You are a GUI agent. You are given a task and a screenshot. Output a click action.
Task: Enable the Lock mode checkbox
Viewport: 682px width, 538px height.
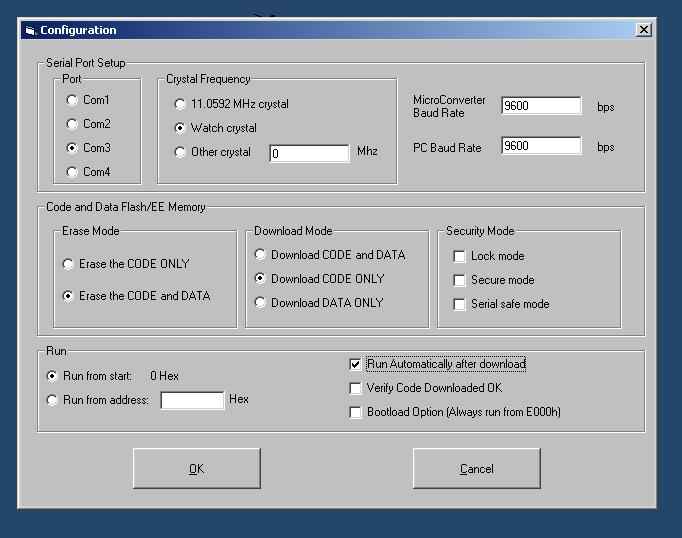click(460, 256)
